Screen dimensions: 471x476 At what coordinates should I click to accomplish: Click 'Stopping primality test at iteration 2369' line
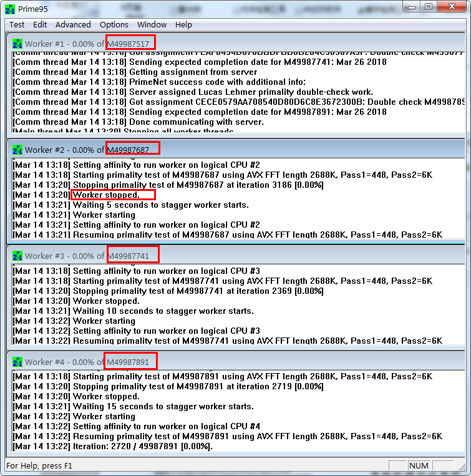coord(168,291)
